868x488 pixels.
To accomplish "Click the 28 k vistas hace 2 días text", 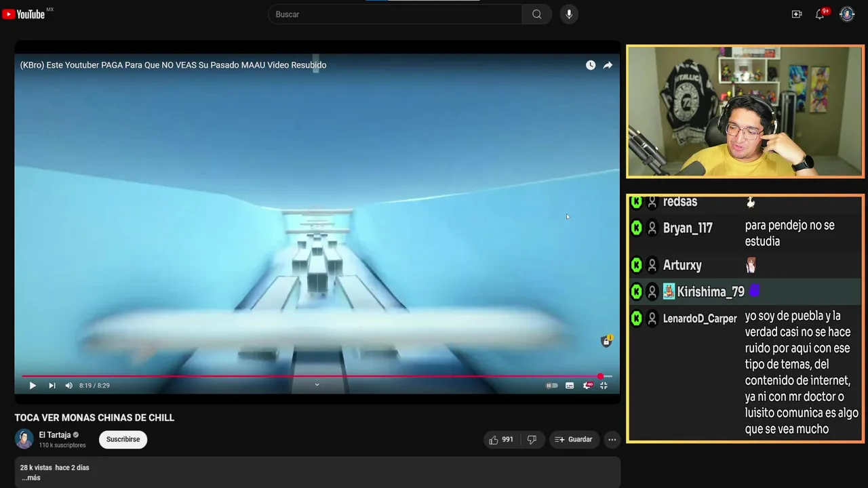I will point(54,468).
